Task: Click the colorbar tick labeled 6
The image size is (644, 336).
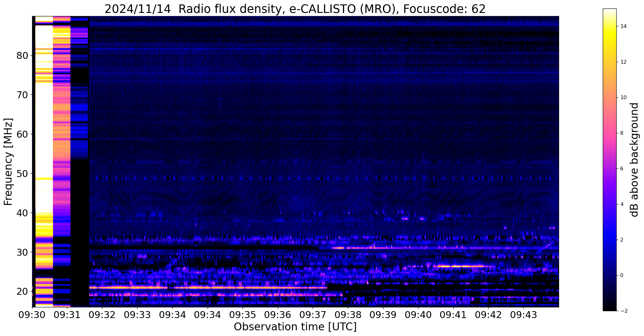Action: pos(622,169)
